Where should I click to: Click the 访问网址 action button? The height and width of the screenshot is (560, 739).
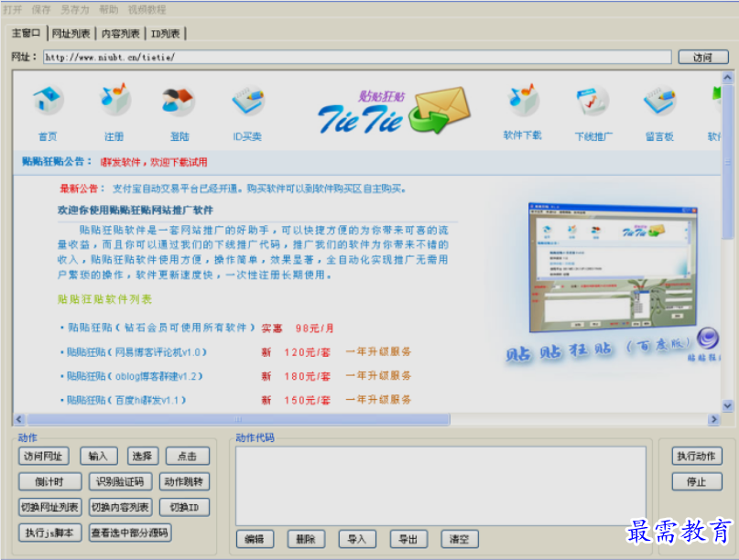tap(43, 456)
